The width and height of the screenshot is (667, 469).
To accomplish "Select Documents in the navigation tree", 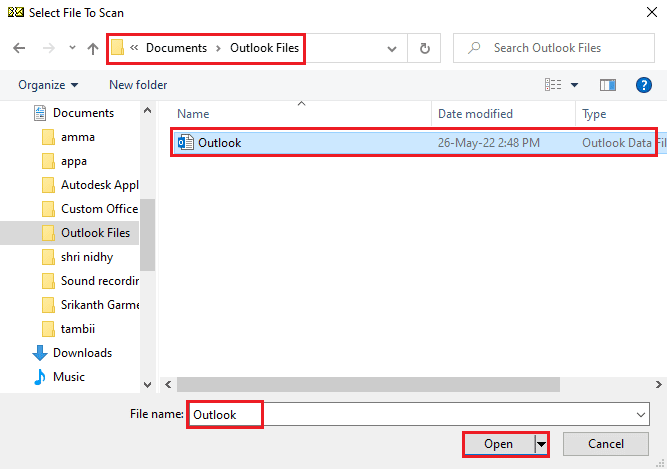I will [83, 113].
